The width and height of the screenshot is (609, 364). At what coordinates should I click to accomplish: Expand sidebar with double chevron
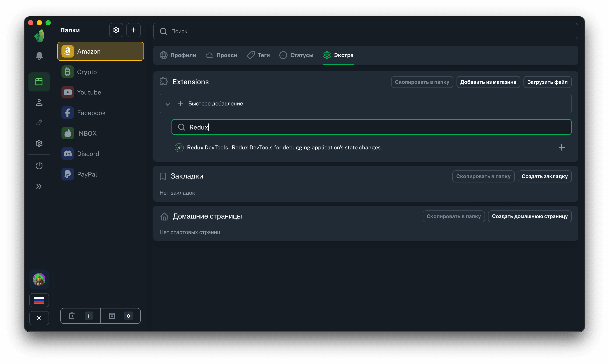(x=39, y=186)
